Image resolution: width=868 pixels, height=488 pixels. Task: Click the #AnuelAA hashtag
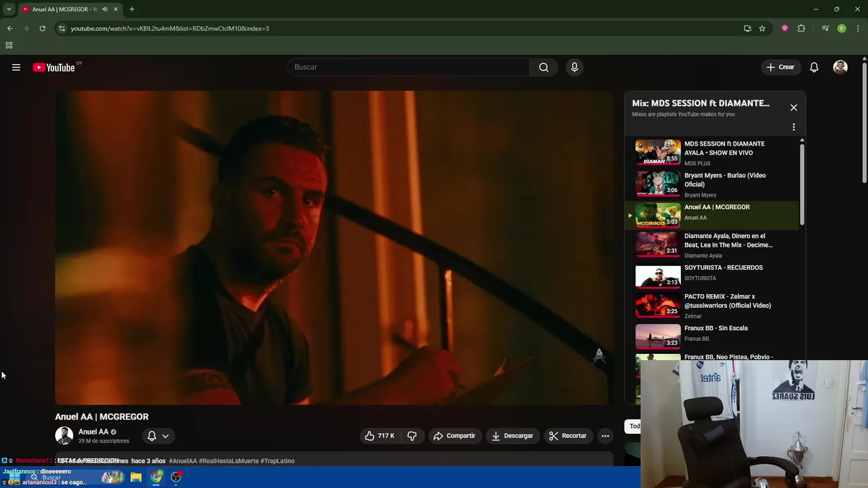[182, 461]
